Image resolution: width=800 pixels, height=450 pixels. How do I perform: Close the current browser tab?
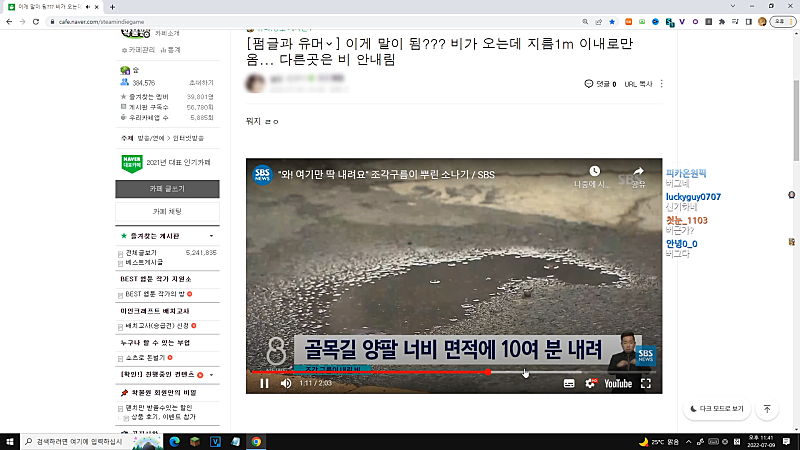pyautogui.click(x=96, y=7)
